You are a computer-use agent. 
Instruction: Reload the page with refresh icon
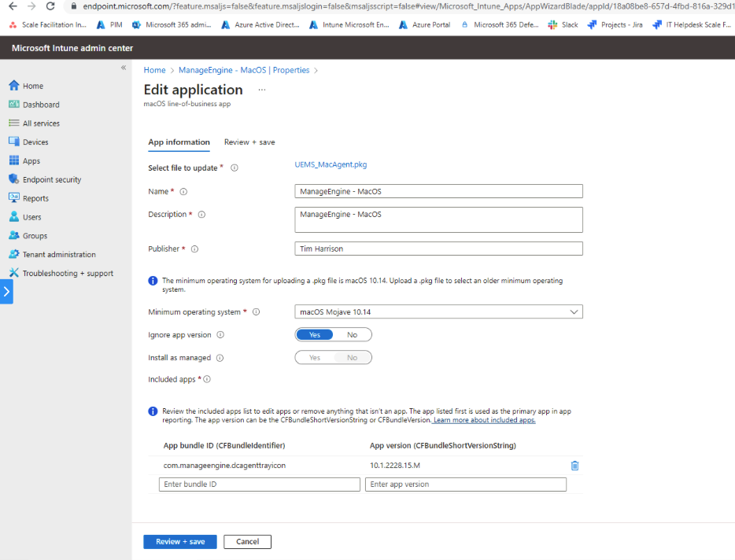(x=50, y=6)
